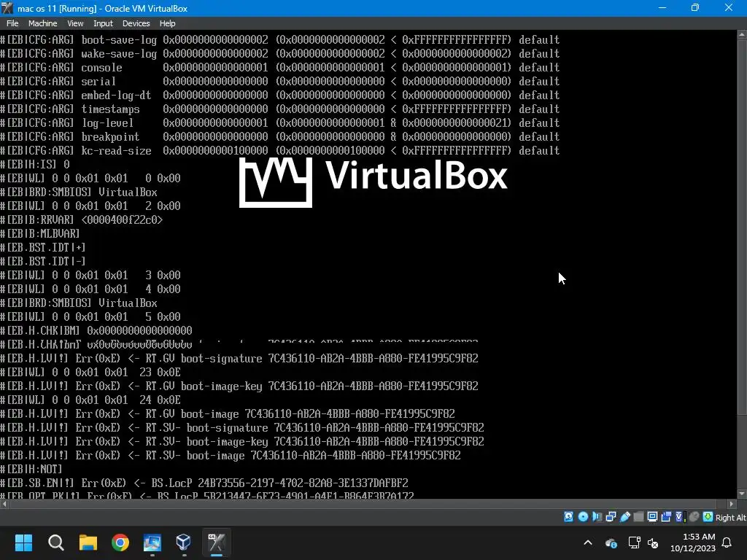Click the recording indicator in status bar
This screenshot has width=747, height=560.
pyautogui.click(x=666, y=517)
